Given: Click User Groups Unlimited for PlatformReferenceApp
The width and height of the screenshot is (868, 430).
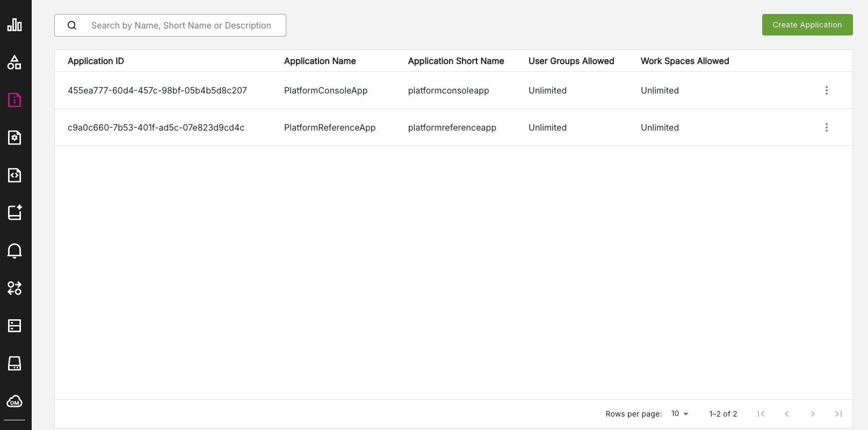Looking at the screenshot, I should pyautogui.click(x=547, y=127).
